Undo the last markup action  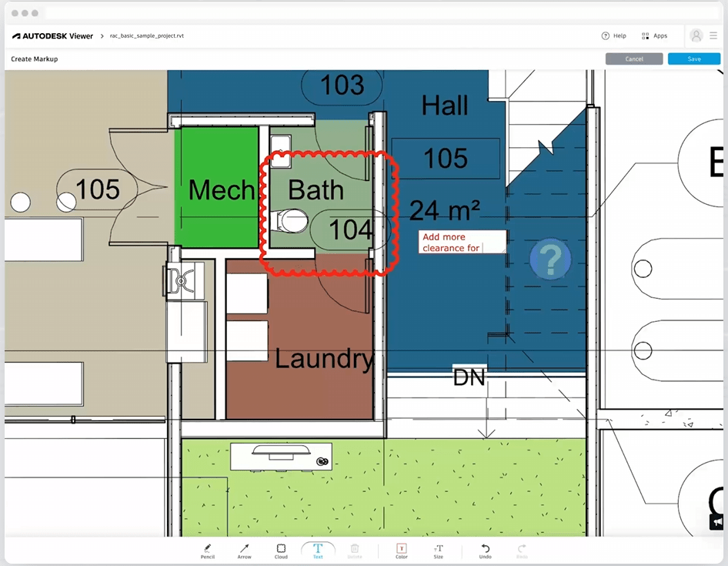[485, 551]
